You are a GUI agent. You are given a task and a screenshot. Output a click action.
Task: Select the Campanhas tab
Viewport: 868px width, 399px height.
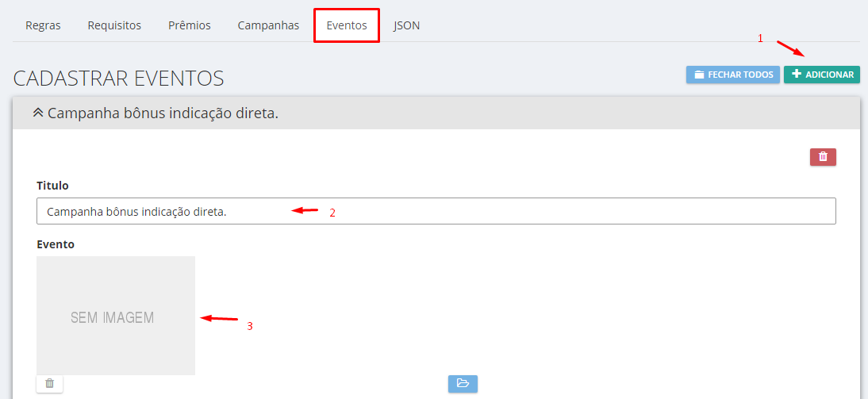tap(268, 25)
